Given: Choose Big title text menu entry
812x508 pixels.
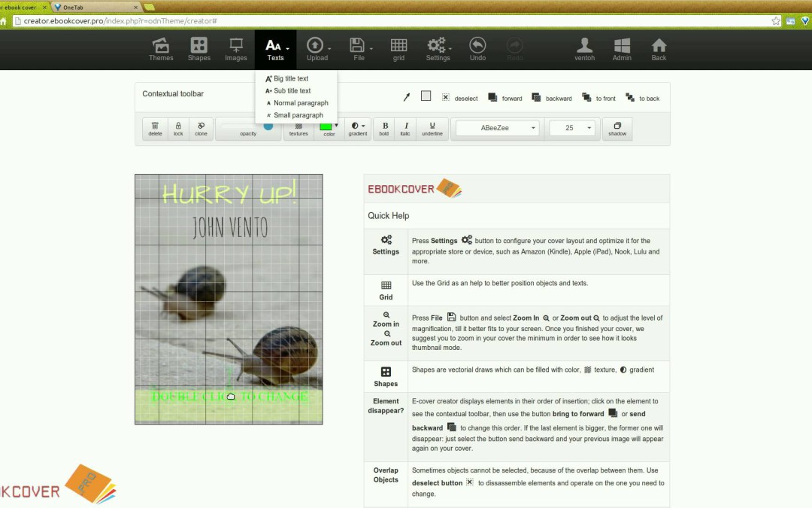Looking at the screenshot, I should [x=290, y=78].
